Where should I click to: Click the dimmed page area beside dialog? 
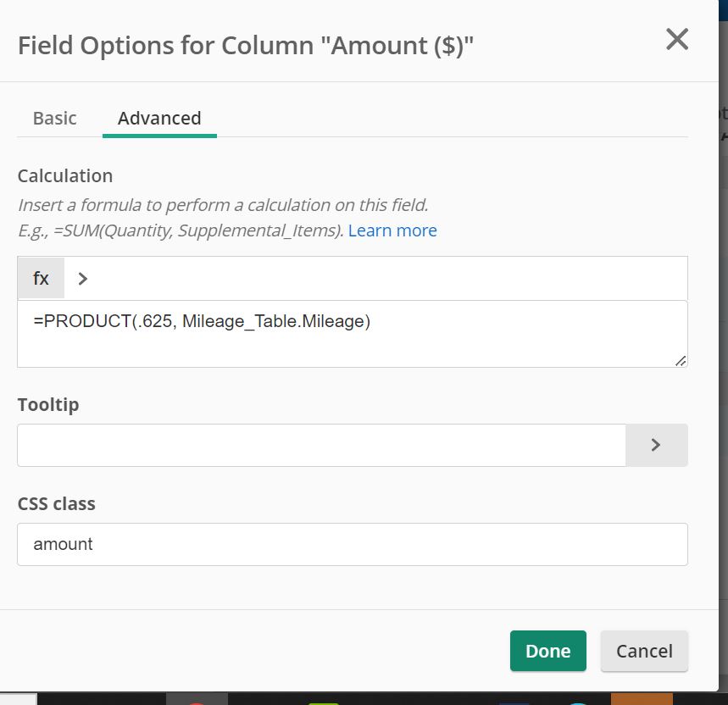pos(724,325)
